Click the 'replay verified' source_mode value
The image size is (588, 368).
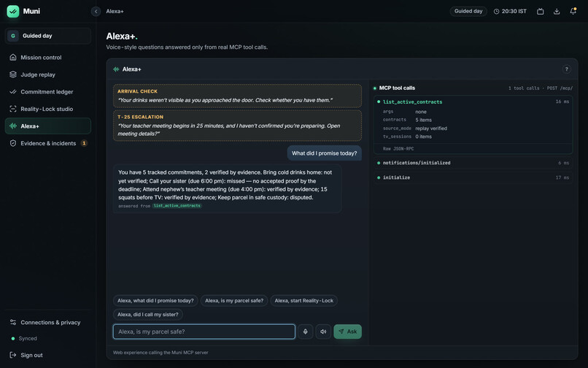tap(431, 128)
